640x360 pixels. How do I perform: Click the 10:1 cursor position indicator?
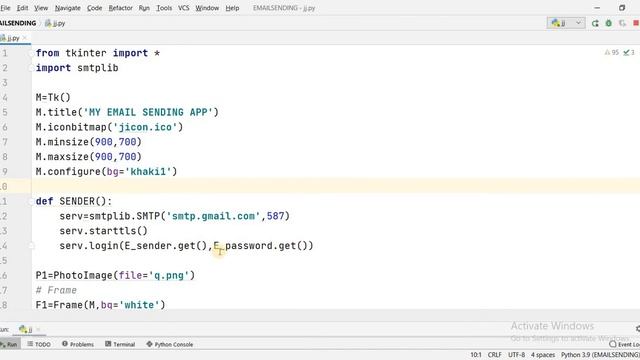476,355
